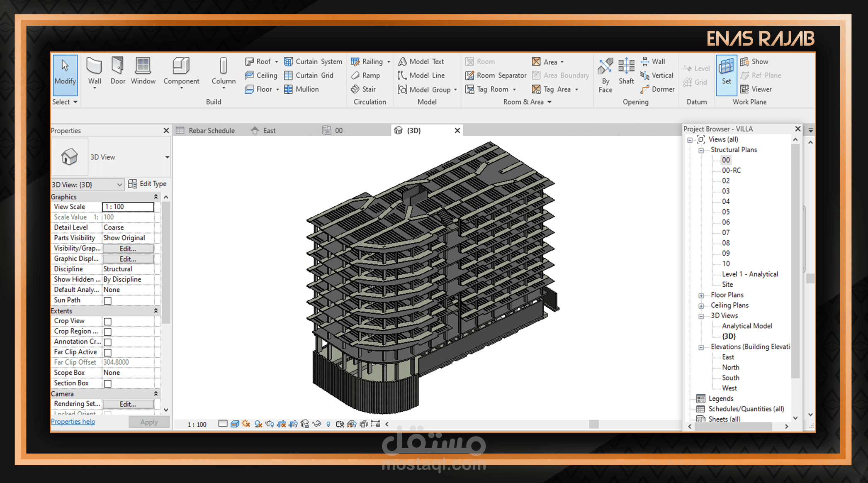Enable the Sun Path checkbox
Viewport: 868px width, 483px height.
(108, 300)
